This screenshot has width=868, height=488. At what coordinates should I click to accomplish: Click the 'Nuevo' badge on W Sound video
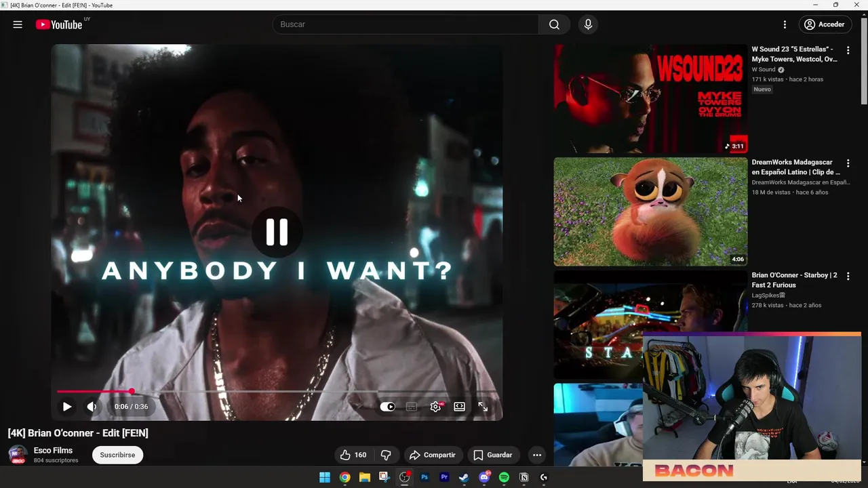click(762, 89)
